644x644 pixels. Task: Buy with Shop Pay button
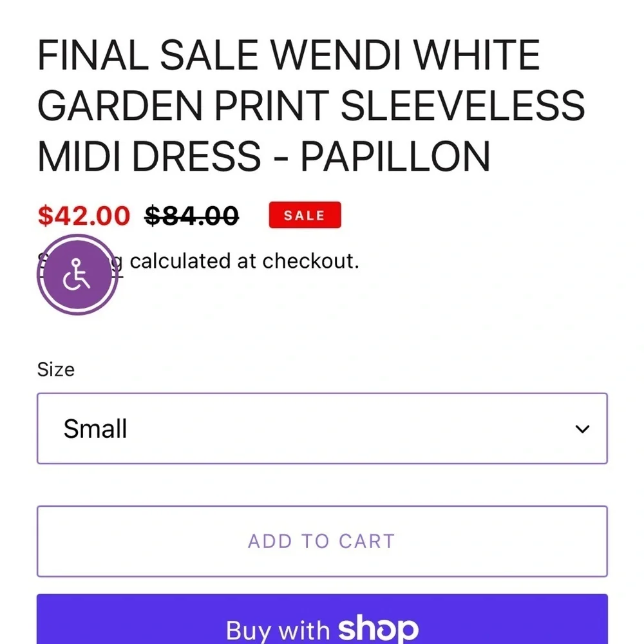tap(322, 619)
